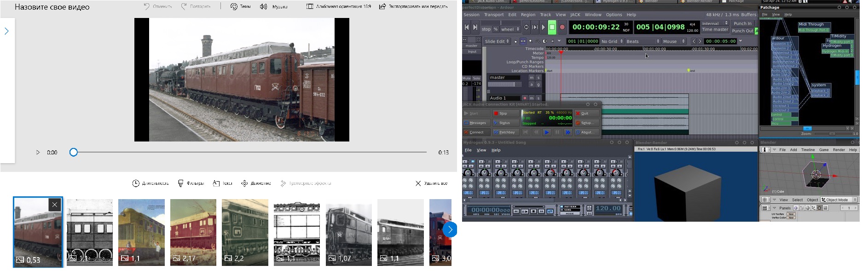868x271 pixels.
Task: Click Ardour play transport button
Action: pyautogui.click(x=544, y=27)
